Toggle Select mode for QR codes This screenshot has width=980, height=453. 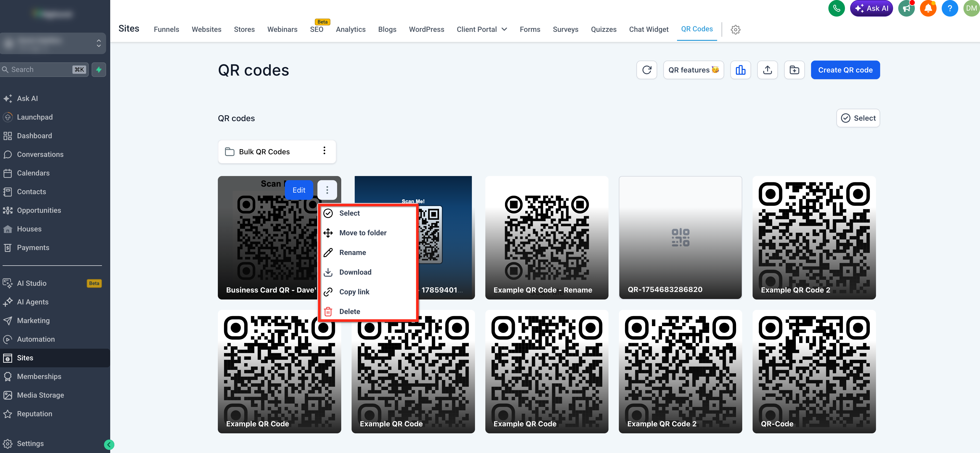[858, 118]
